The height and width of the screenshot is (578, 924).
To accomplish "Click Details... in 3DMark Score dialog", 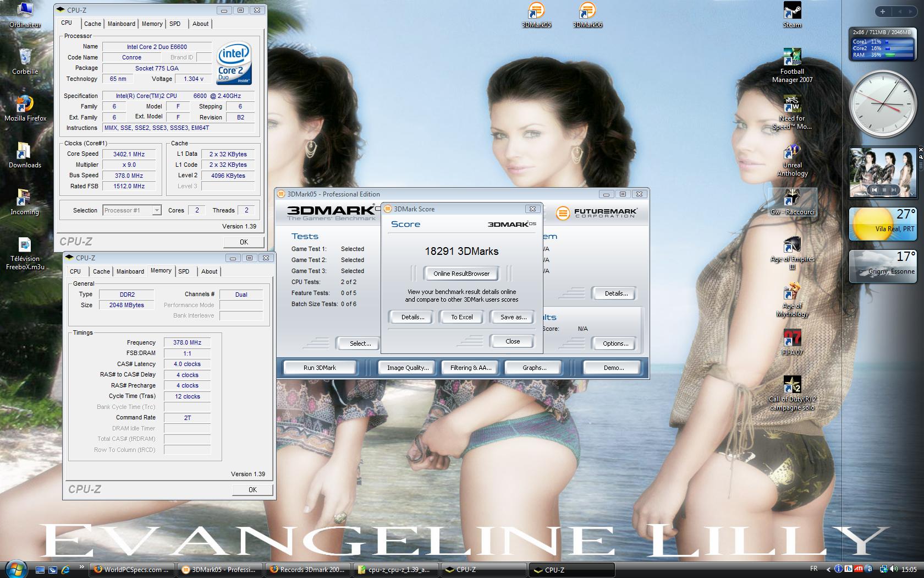I will tap(413, 317).
